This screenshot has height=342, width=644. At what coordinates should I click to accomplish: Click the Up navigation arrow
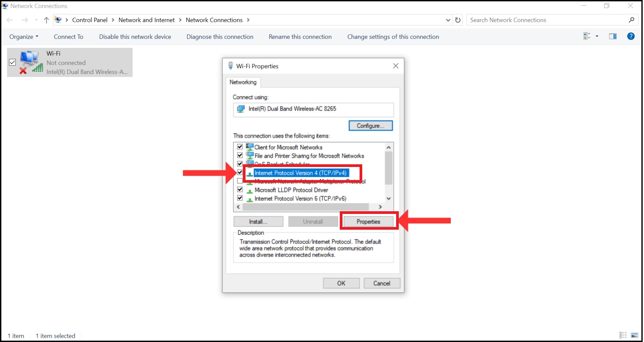click(46, 20)
